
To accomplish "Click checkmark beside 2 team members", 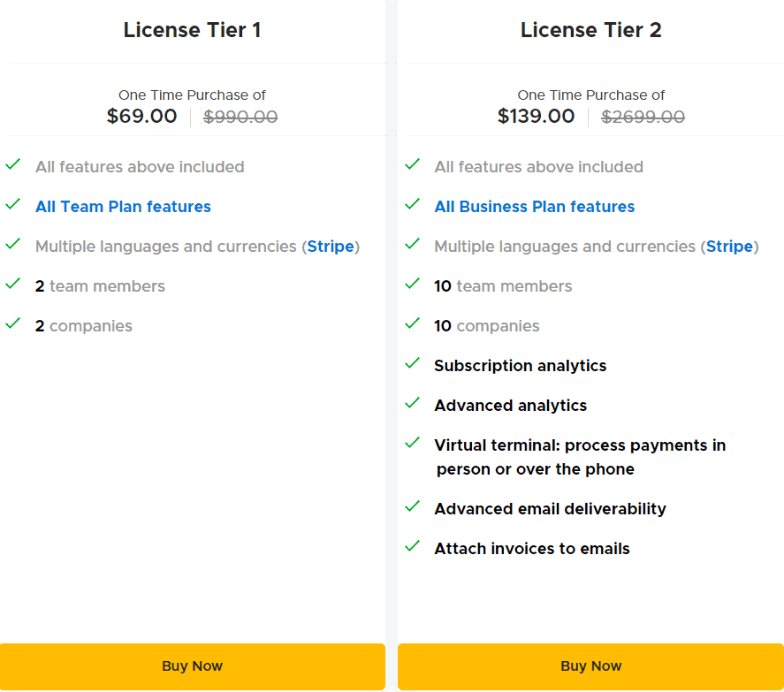I will tap(13, 285).
